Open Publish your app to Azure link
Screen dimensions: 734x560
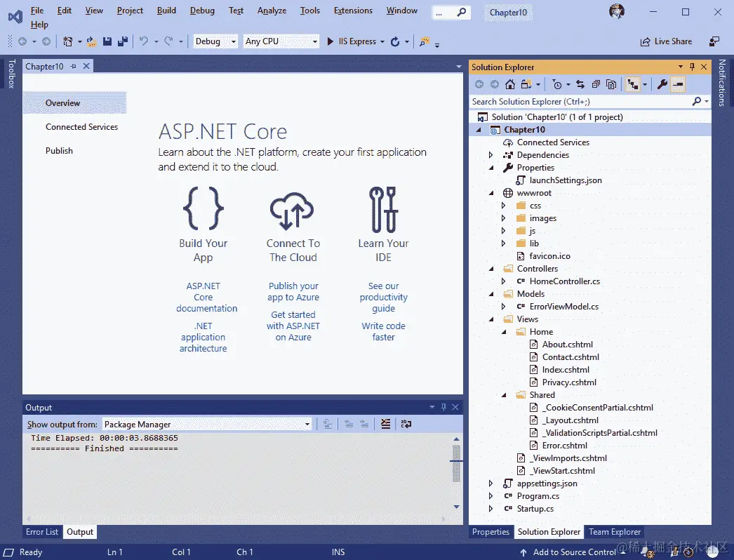(293, 291)
